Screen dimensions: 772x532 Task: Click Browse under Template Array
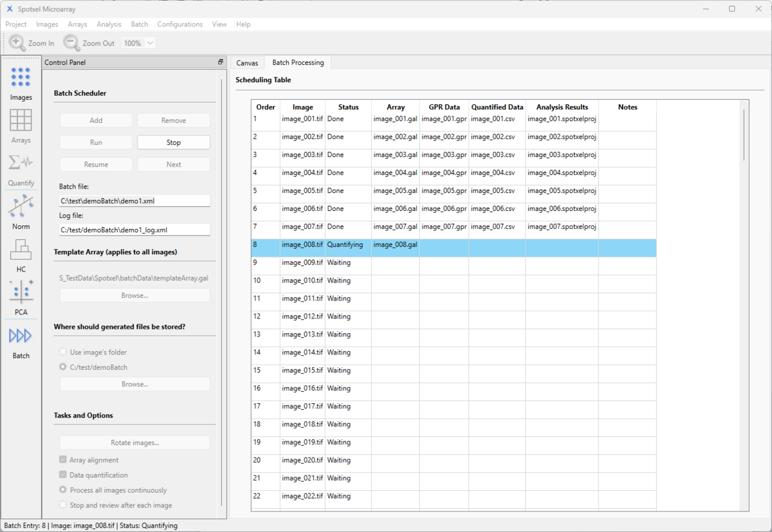point(135,295)
